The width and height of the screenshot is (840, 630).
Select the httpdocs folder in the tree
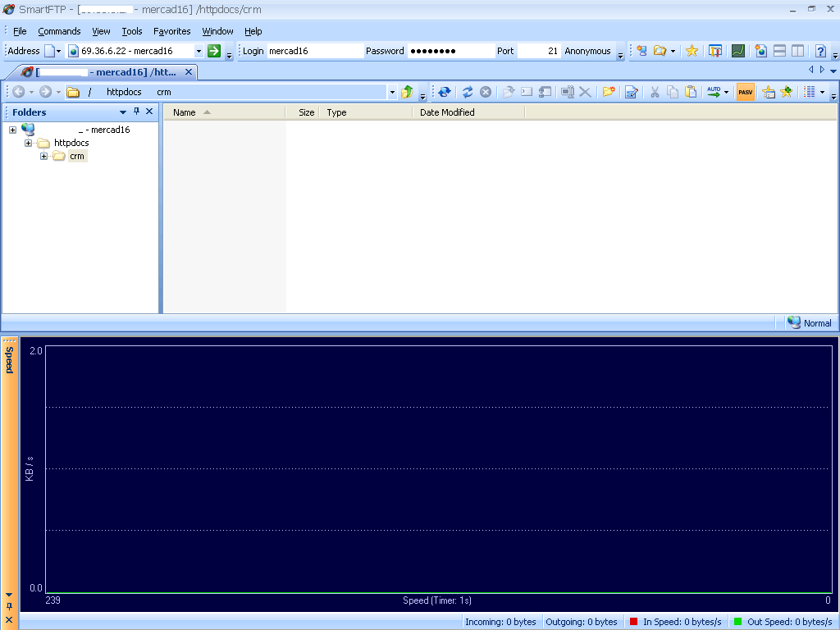(x=71, y=143)
